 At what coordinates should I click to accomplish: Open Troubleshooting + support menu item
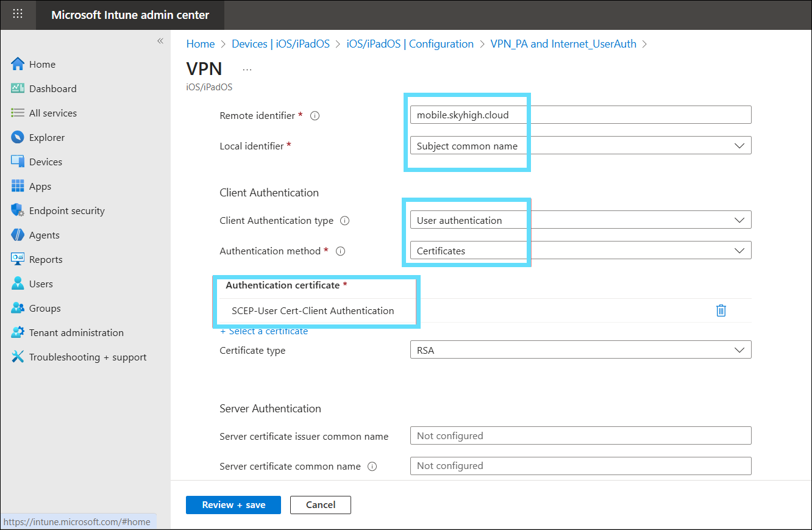tap(87, 357)
